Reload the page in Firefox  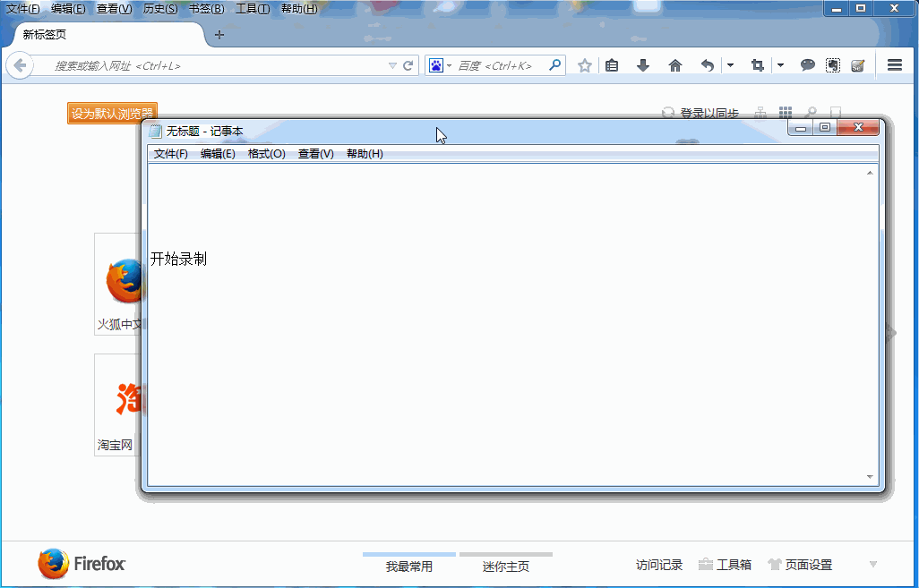pyautogui.click(x=408, y=65)
